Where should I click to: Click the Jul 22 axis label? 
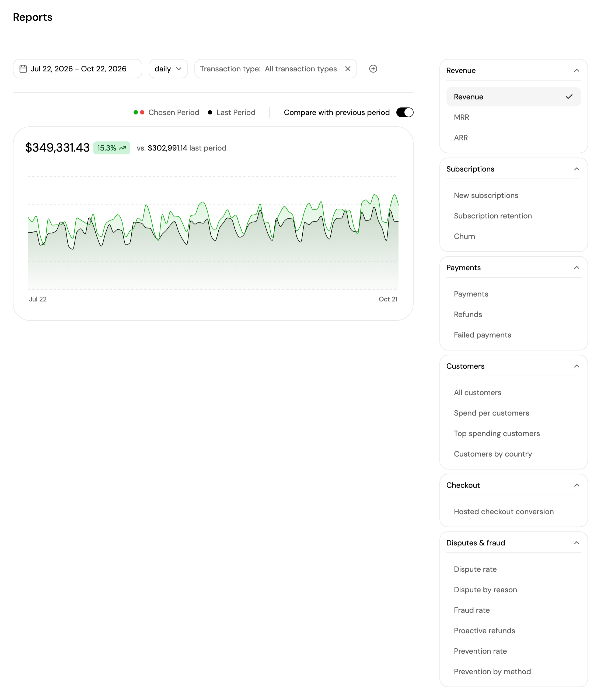[x=38, y=299]
